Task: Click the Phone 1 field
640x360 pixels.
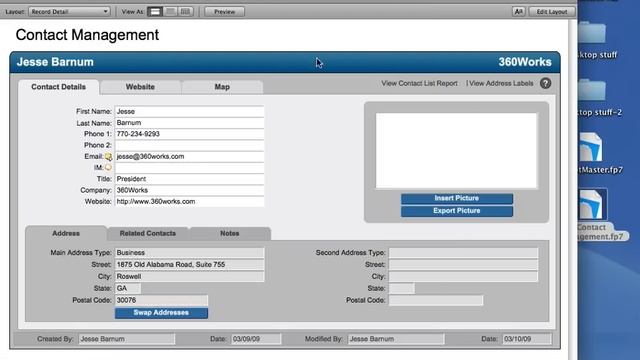Action: [x=189, y=134]
